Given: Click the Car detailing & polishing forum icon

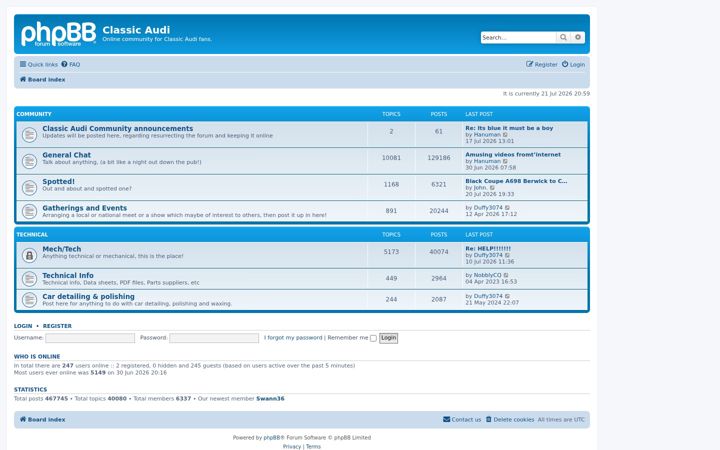Looking at the screenshot, I should (x=29, y=300).
